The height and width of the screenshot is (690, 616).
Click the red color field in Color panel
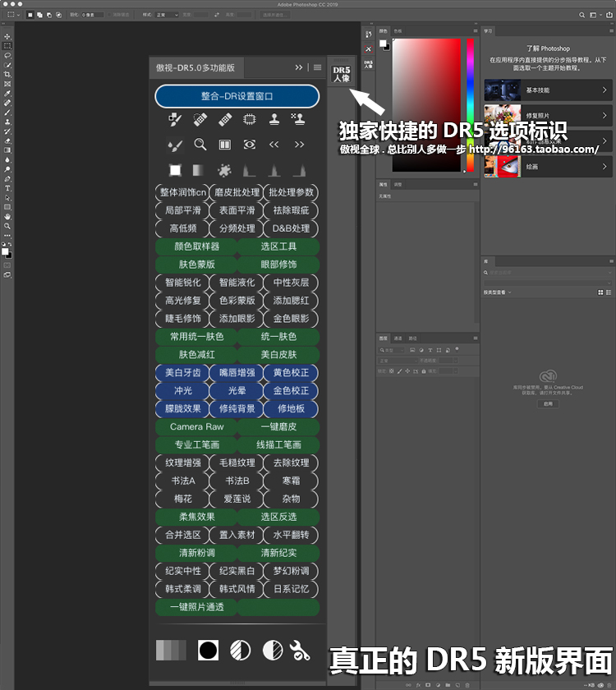click(x=426, y=105)
